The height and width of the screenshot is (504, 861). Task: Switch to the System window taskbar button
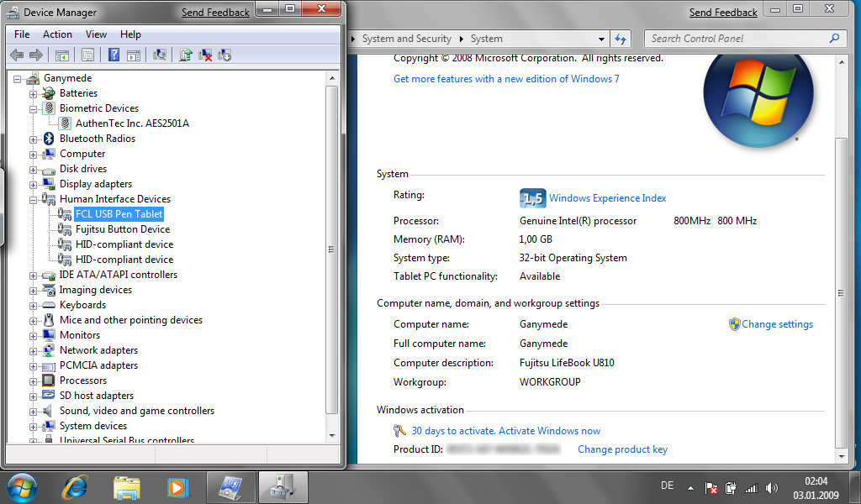click(x=231, y=487)
